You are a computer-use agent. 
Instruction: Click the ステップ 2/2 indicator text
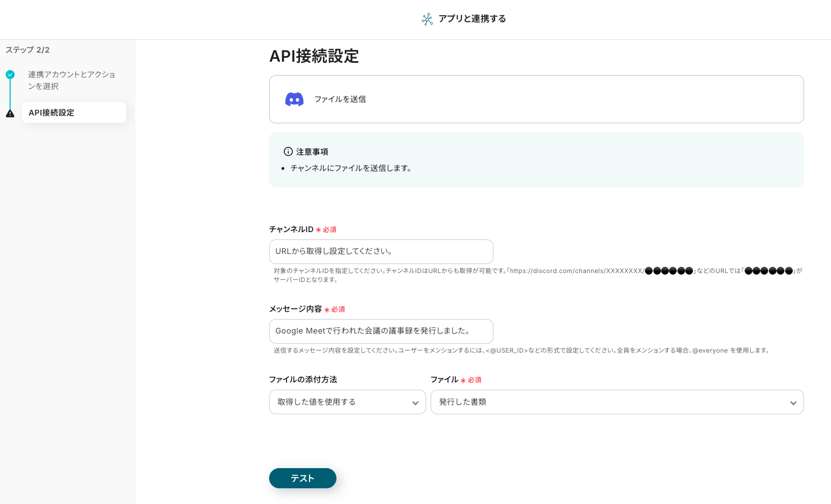coord(27,50)
